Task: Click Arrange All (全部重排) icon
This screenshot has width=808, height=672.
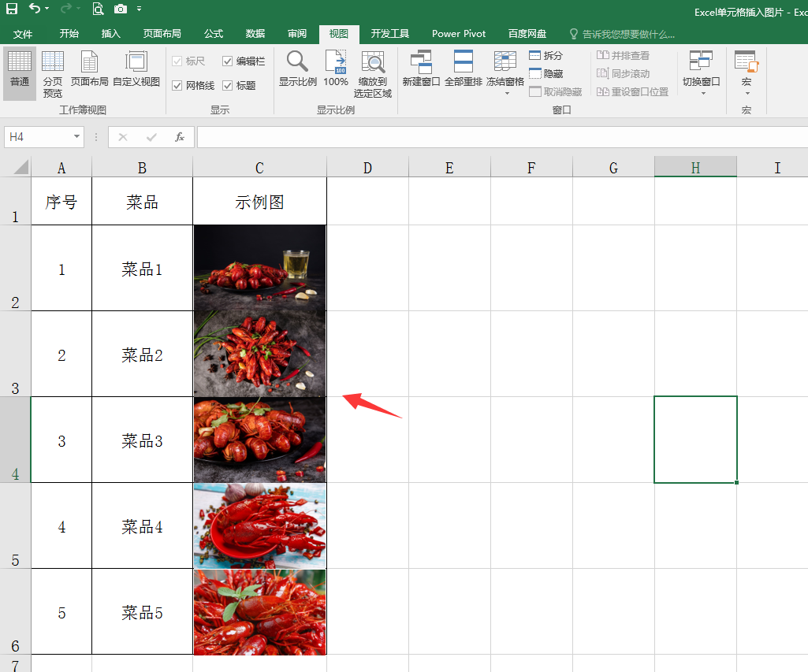Action: click(x=464, y=69)
